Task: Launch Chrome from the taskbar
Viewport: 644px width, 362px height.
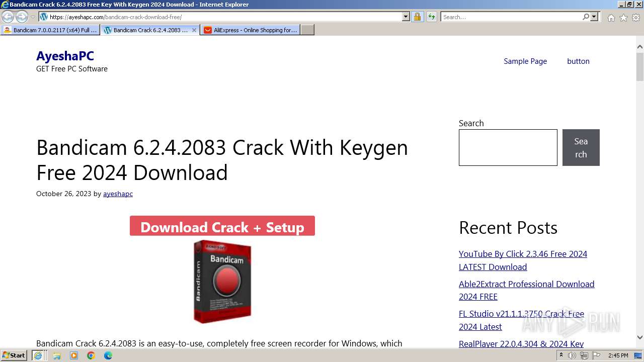Action: tap(91, 355)
